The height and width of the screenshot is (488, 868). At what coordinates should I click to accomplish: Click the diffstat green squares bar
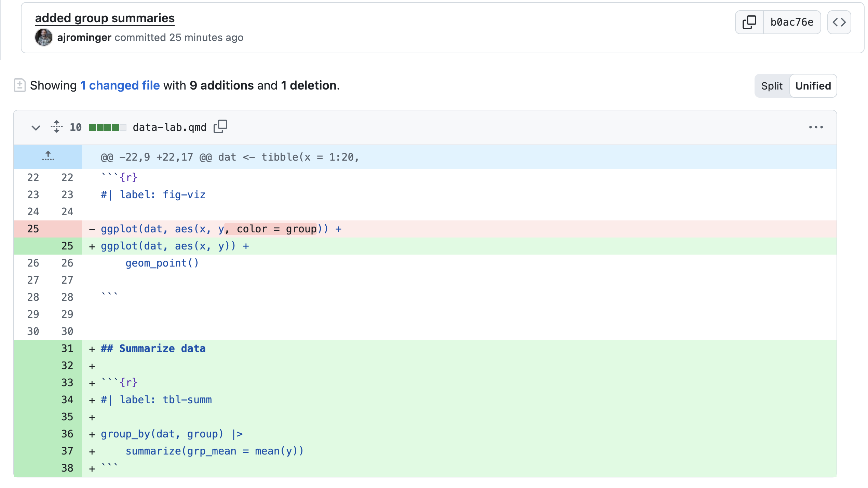pyautogui.click(x=107, y=127)
